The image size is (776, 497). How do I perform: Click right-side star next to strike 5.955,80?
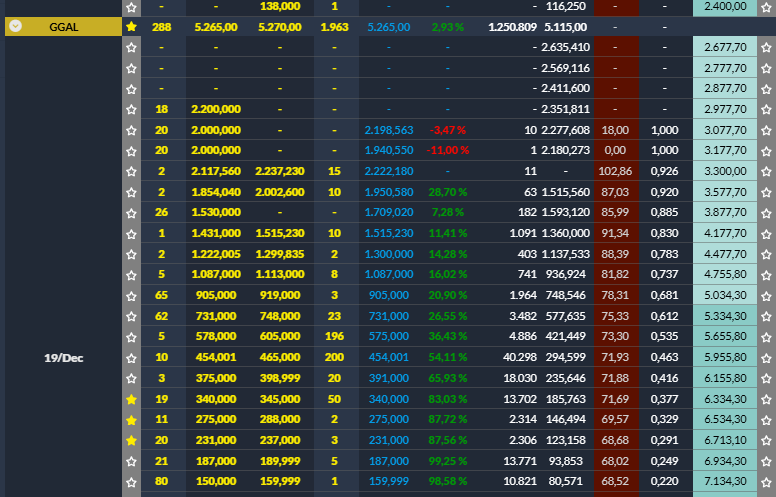tap(767, 357)
